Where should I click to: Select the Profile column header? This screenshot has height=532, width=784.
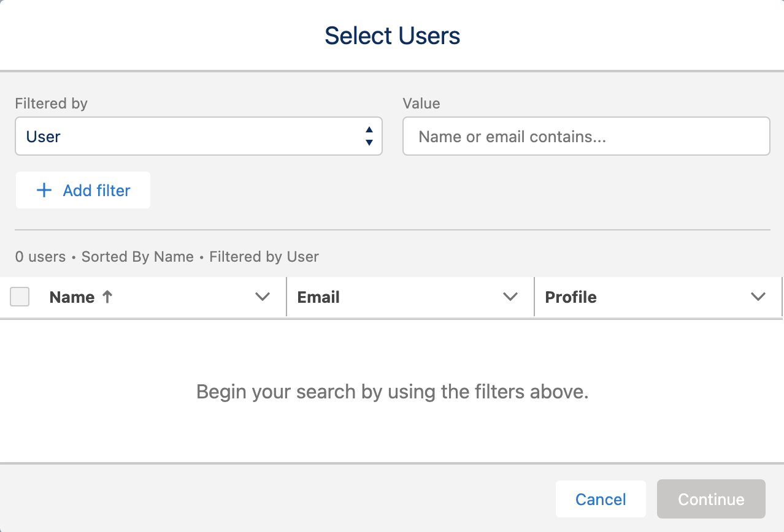pos(571,297)
